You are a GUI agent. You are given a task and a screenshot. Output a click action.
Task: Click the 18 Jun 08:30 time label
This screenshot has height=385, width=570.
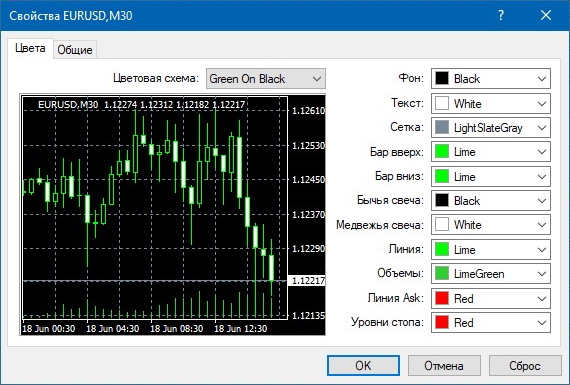pyautogui.click(x=177, y=329)
